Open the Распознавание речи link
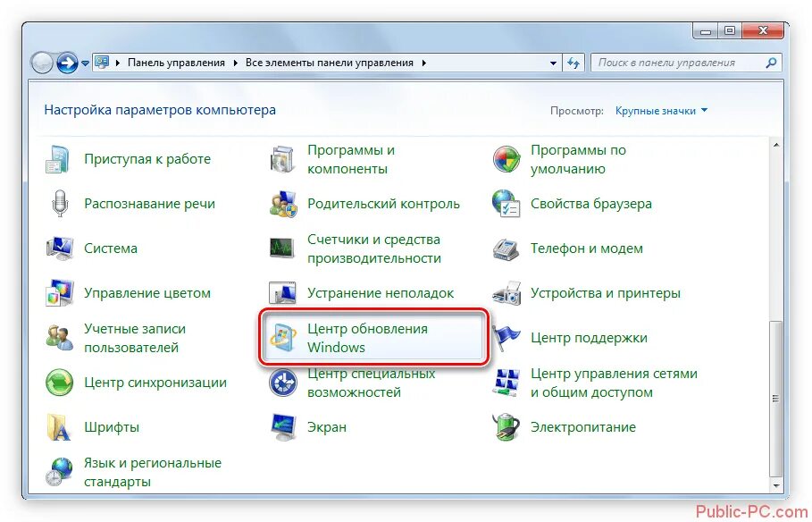This screenshot has height=522, width=812. click(149, 203)
